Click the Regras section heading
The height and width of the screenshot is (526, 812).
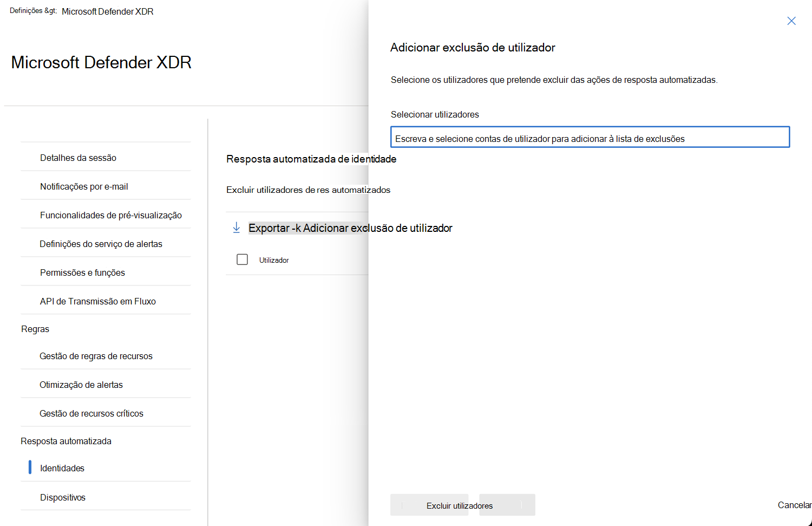pyautogui.click(x=35, y=329)
